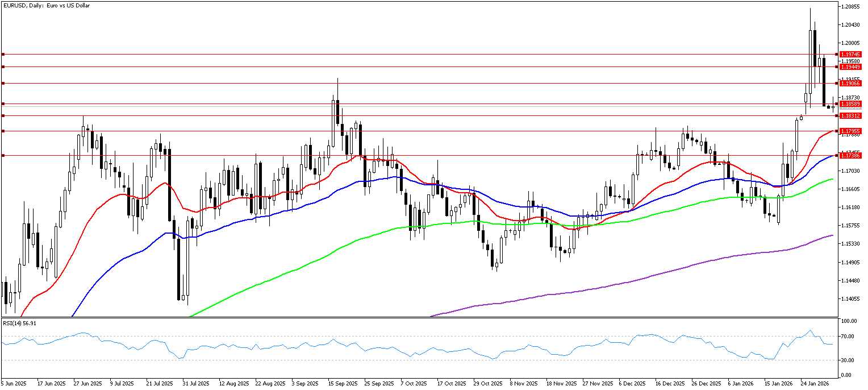Click the '15 Jan 2026' date label
Viewport: 868px width, 390px height.
[x=778, y=384]
